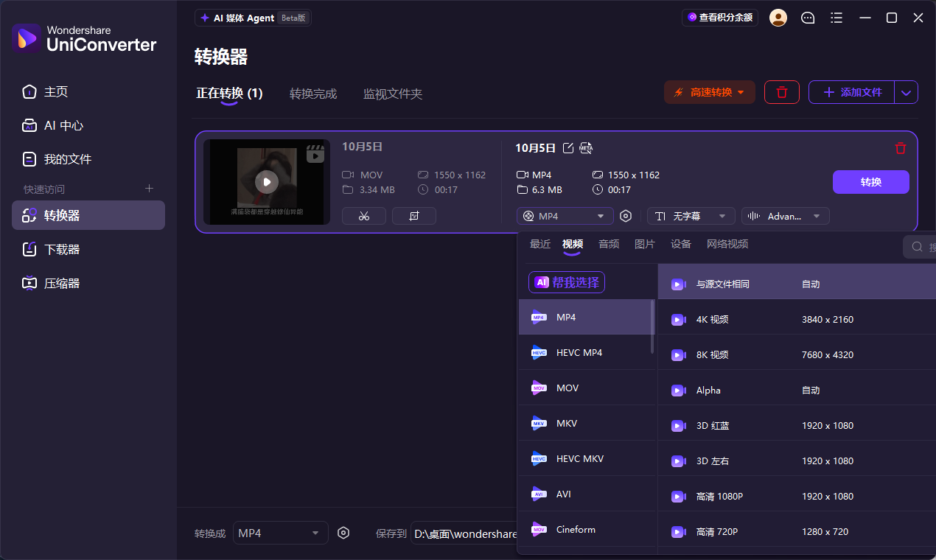Click the AI 帮我选择 button
936x560 pixels.
tap(567, 282)
